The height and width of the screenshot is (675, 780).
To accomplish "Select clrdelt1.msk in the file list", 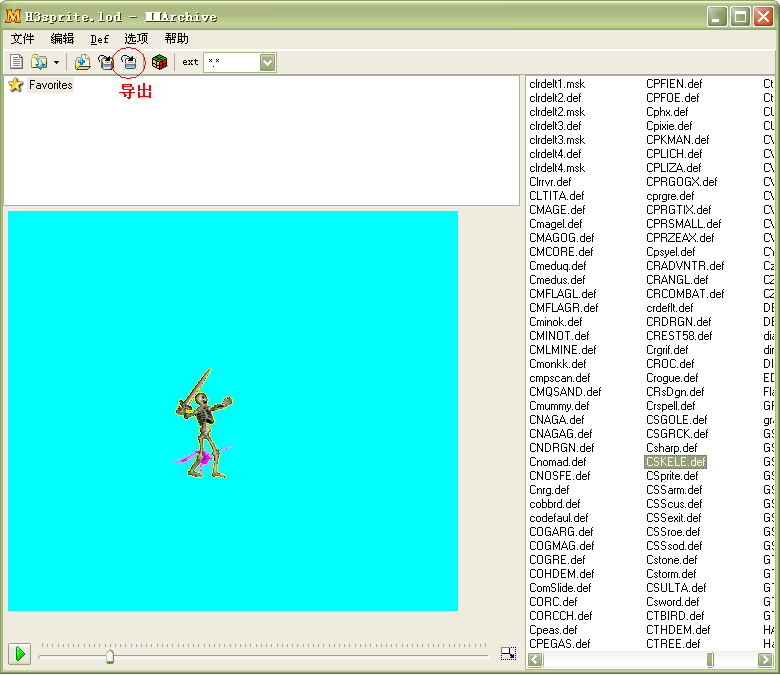I will tap(557, 84).
